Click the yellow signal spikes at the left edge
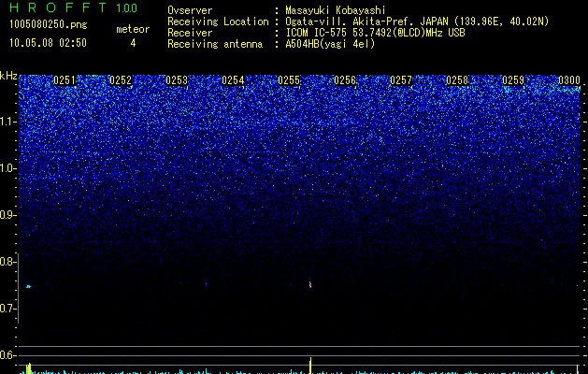 coord(28,368)
